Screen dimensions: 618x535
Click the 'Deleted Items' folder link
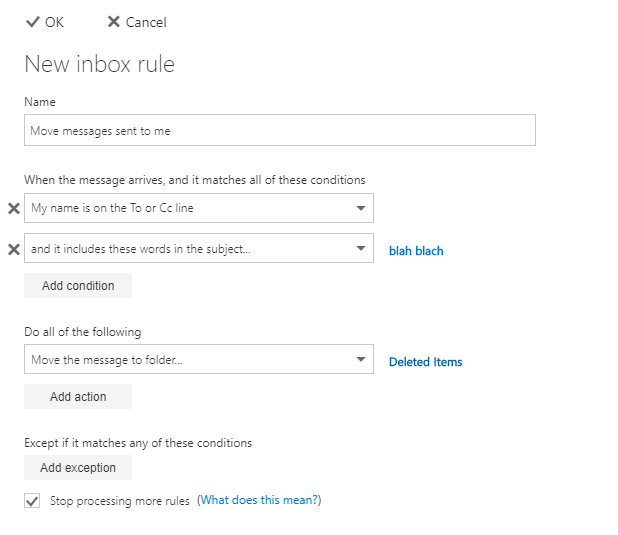[x=425, y=362]
